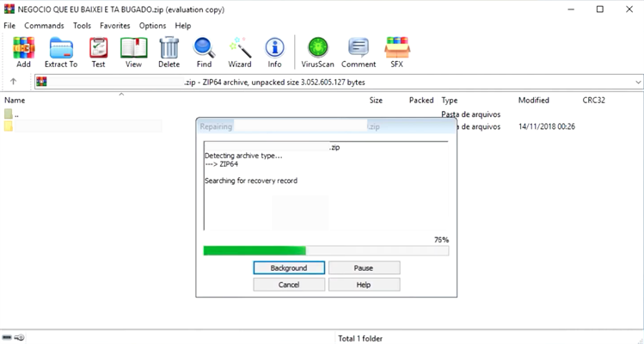Run the Test archive tool
644x344 pixels.
point(98,52)
